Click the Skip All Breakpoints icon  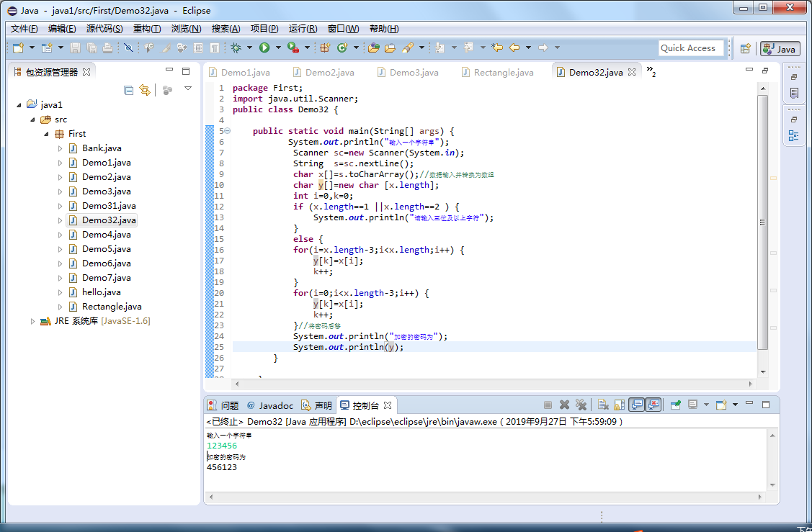point(128,48)
